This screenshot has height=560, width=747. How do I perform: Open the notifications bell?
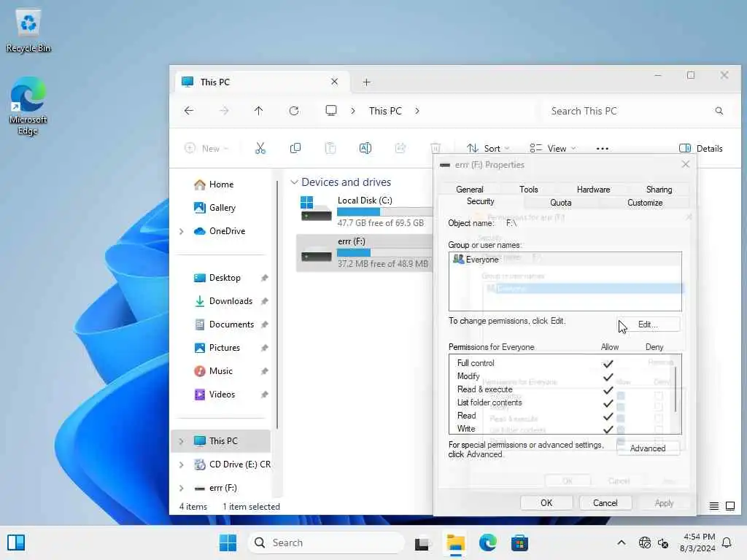(x=727, y=542)
